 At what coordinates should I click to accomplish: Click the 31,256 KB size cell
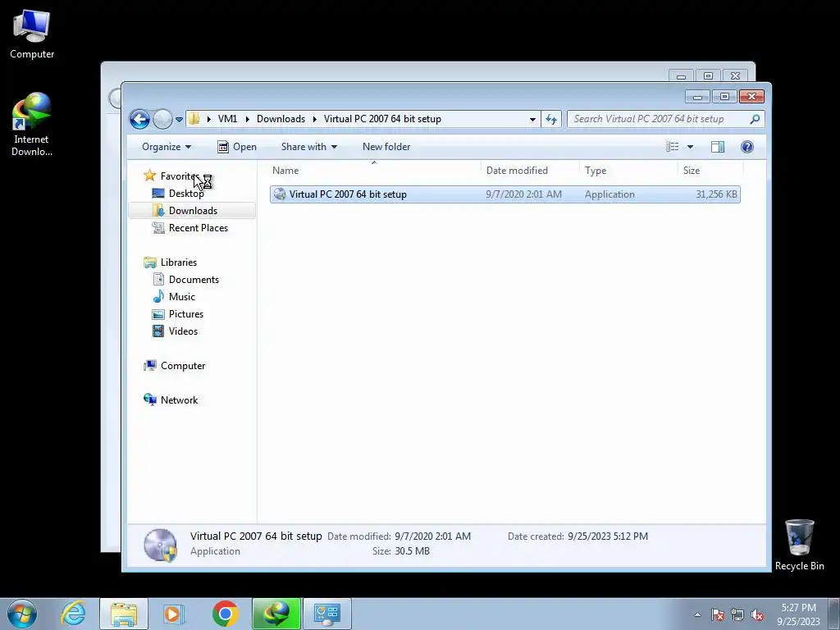716,194
